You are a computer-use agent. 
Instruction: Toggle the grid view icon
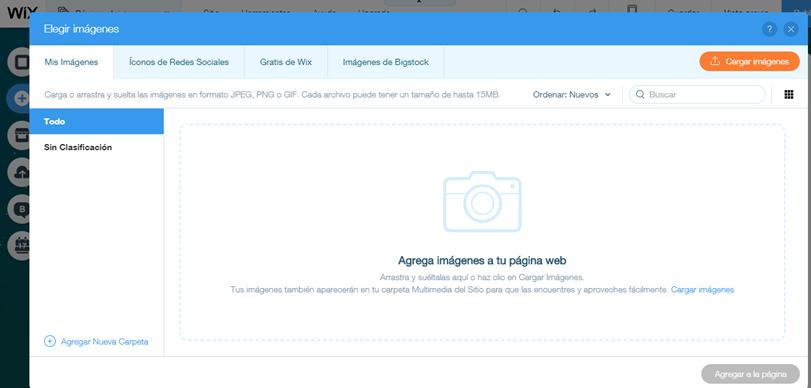click(x=789, y=95)
